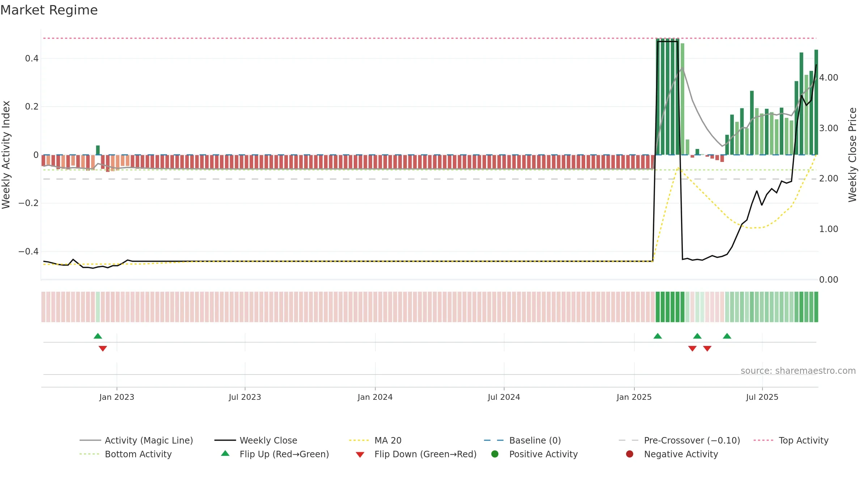The image size is (868, 488).
Task: Click the Positive Activity green circle icon
Action: (495, 454)
